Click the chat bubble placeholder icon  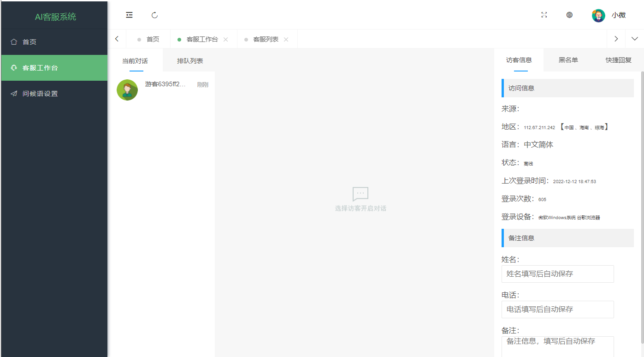pos(360,194)
